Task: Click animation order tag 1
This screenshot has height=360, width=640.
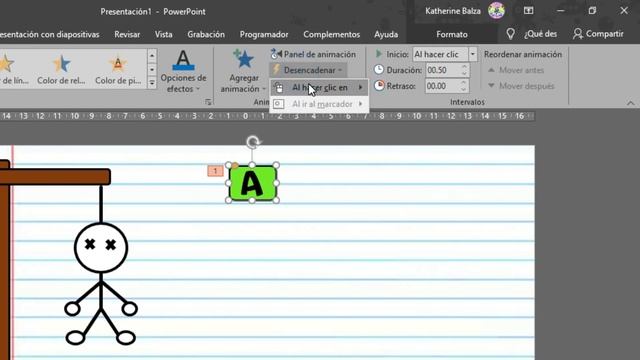Action: (x=216, y=171)
